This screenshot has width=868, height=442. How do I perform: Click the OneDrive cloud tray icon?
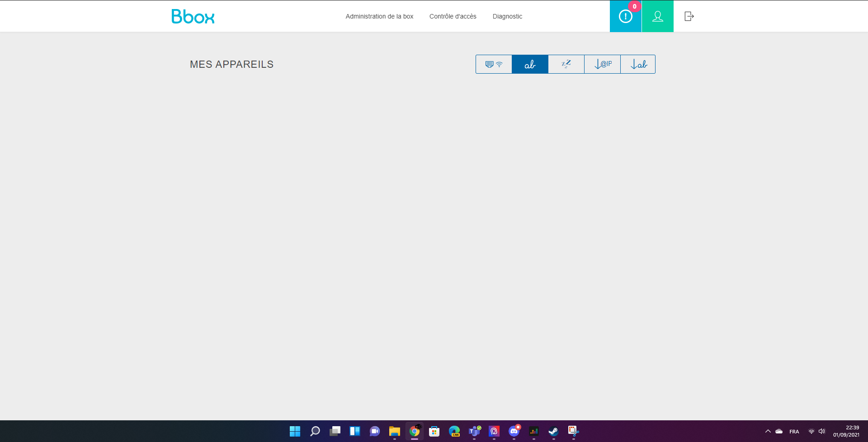click(779, 431)
